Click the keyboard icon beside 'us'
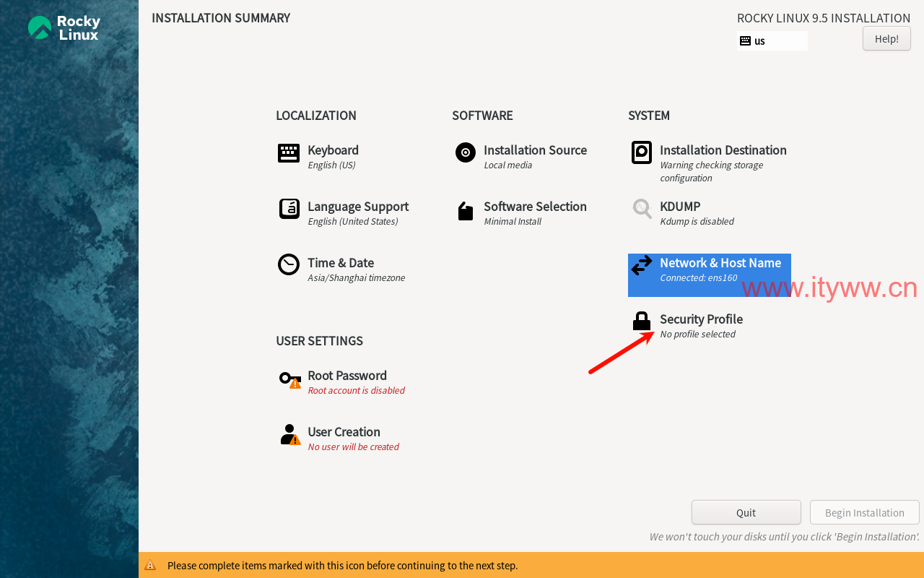 point(746,41)
